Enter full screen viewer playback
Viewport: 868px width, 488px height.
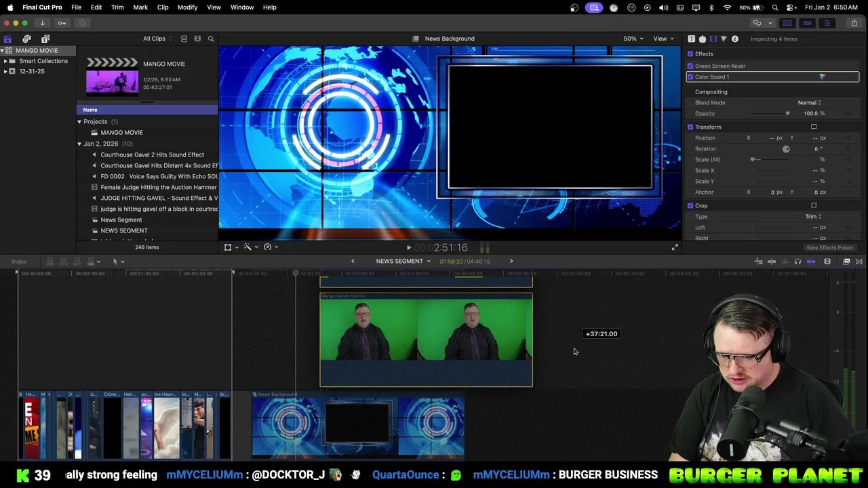(674, 247)
